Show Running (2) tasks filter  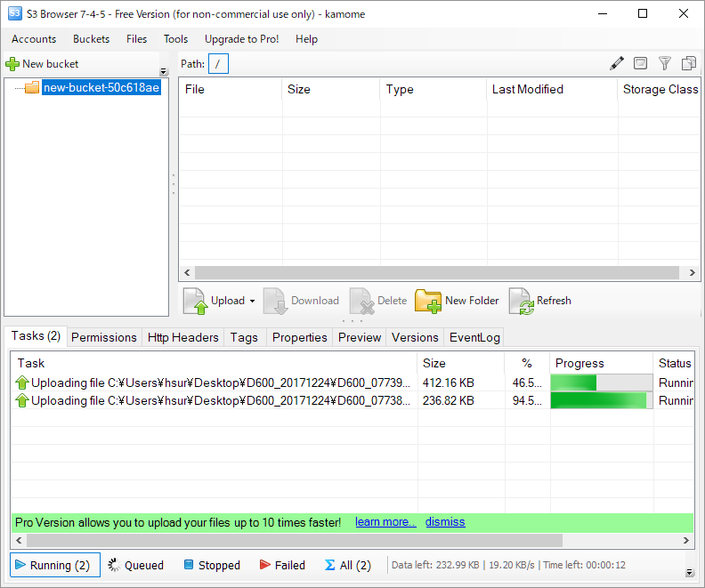pyautogui.click(x=55, y=565)
